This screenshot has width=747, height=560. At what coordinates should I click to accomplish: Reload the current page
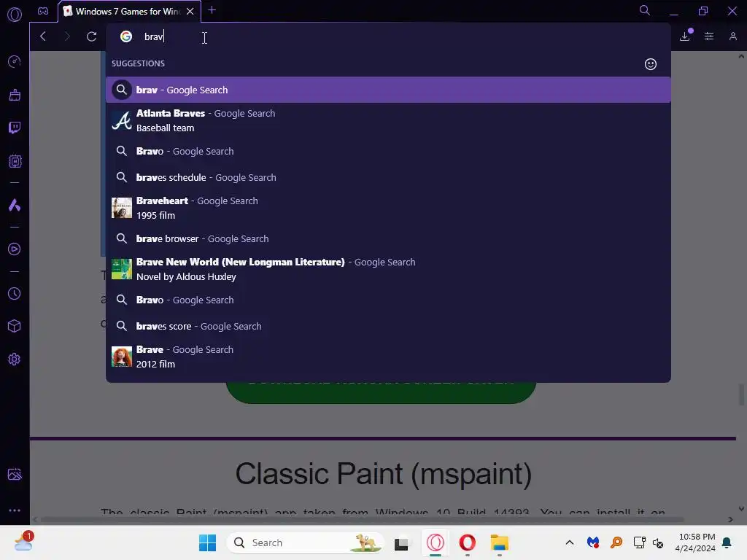coord(91,36)
